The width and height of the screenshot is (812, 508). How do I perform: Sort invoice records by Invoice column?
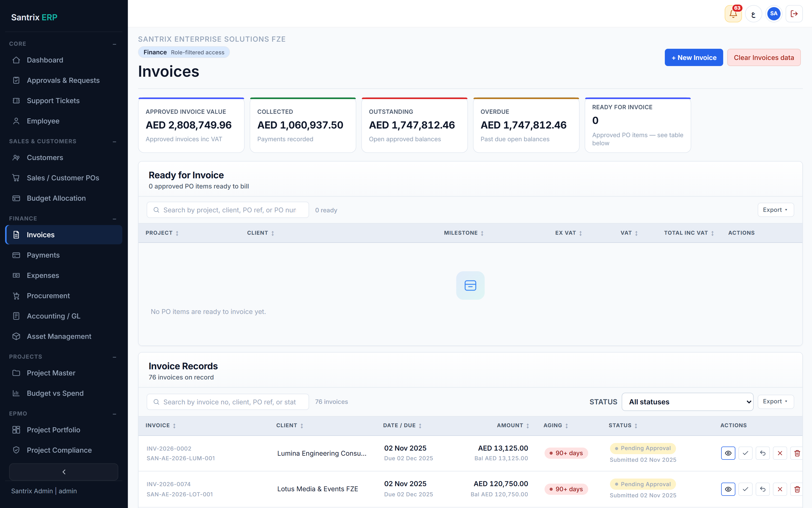pos(161,425)
